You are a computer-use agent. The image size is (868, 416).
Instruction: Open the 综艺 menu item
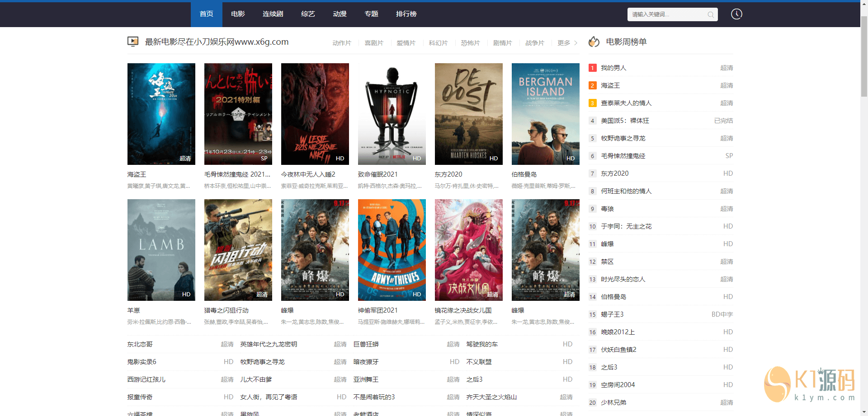pos(308,14)
